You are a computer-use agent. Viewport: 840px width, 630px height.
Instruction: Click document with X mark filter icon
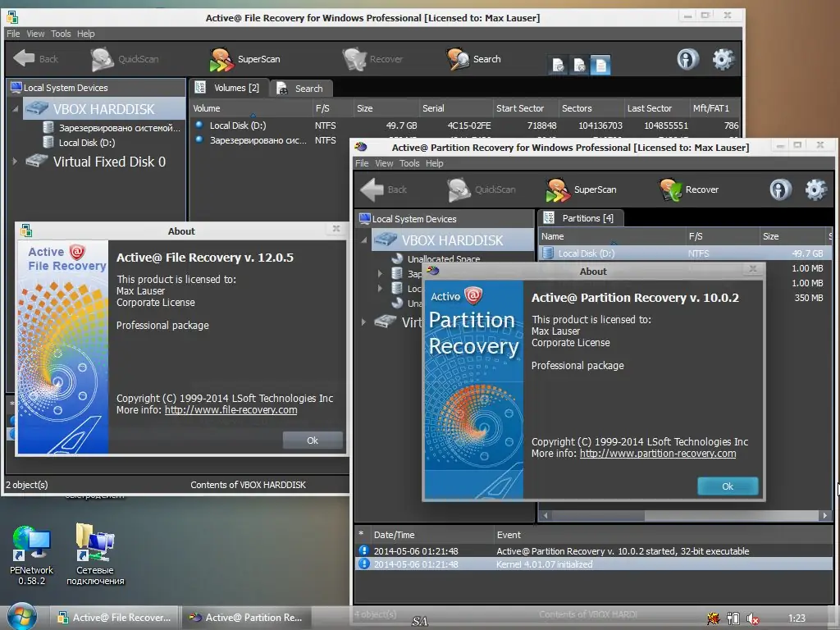pyautogui.click(x=579, y=66)
